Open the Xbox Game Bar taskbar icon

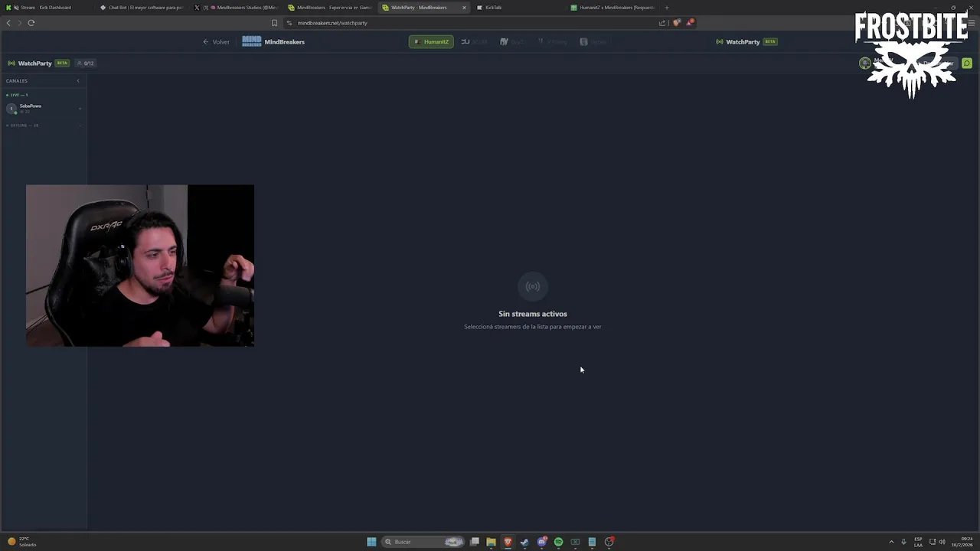(575, 542)
